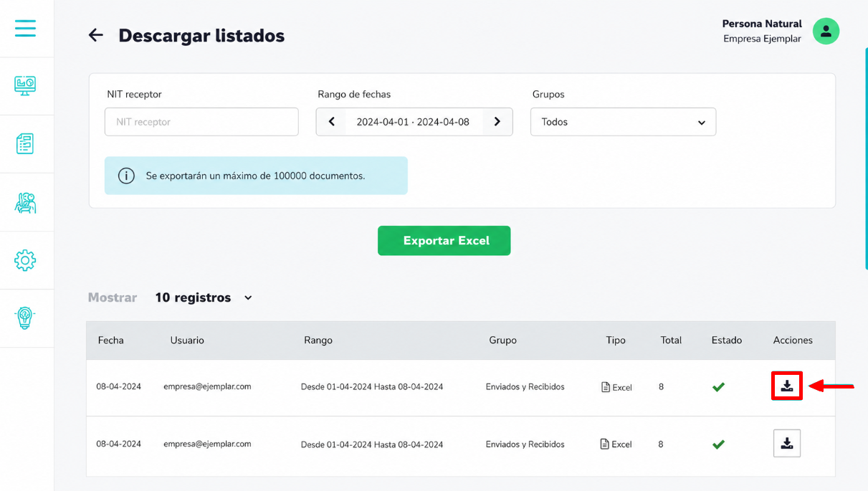Click the Mostrar label

pyautogui.click(x=113, y=297)
